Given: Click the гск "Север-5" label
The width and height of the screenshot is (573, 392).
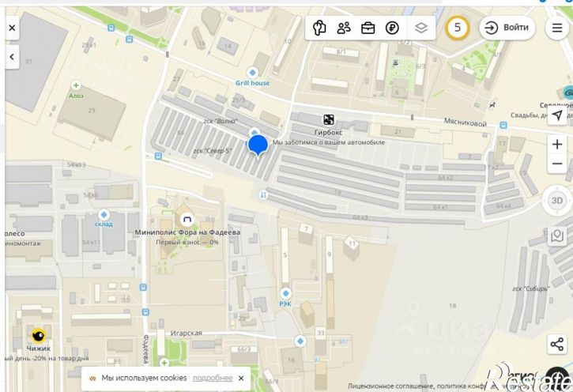Looking at the screenshot, I should click(213, 150).
